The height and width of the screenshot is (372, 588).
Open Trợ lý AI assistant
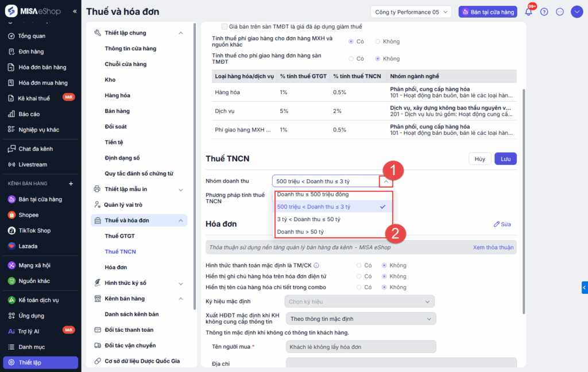29,331
